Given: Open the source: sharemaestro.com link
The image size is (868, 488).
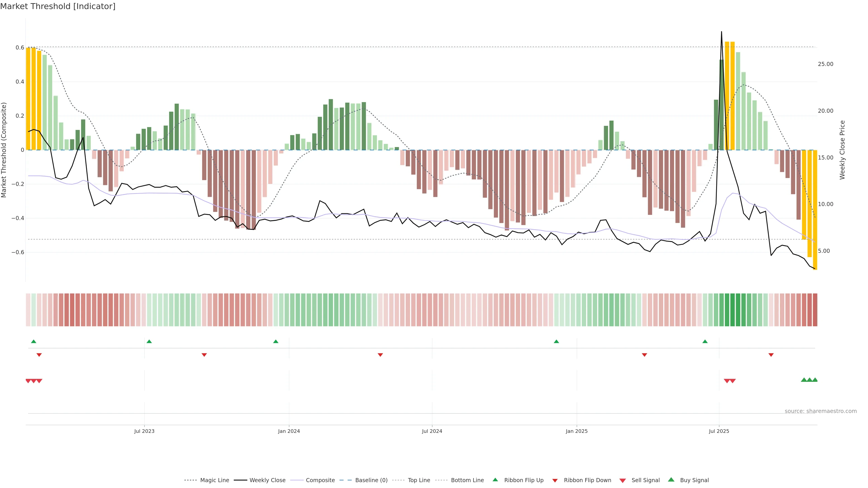Looking at the screenshot, I should pos(821,411).
